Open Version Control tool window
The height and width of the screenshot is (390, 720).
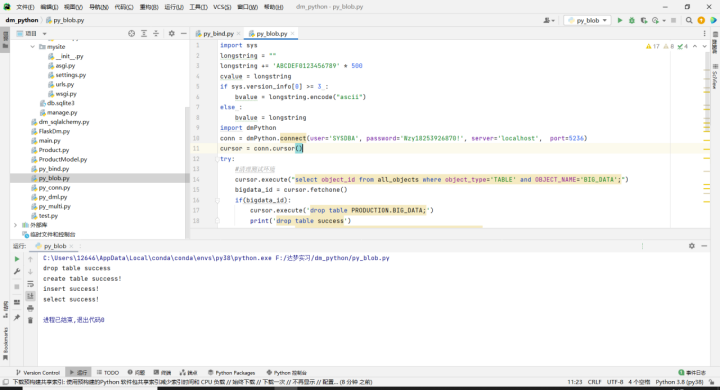[x=38, y=373]
